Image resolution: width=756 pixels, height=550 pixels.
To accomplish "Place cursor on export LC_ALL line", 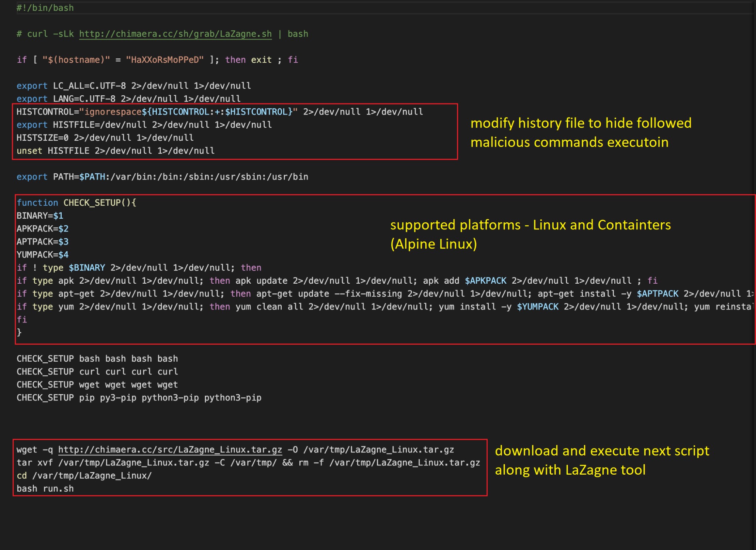I will [x=134, y=86].
